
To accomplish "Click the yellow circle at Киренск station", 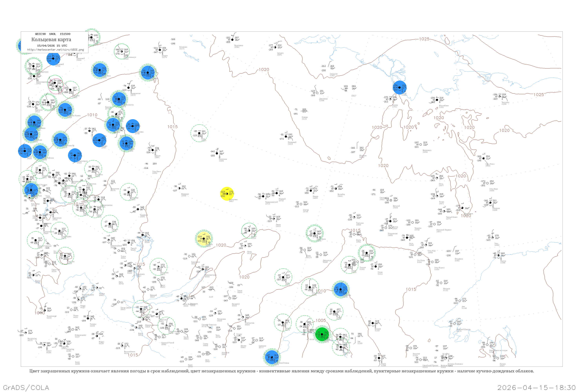I will click(x=204, y=239).
